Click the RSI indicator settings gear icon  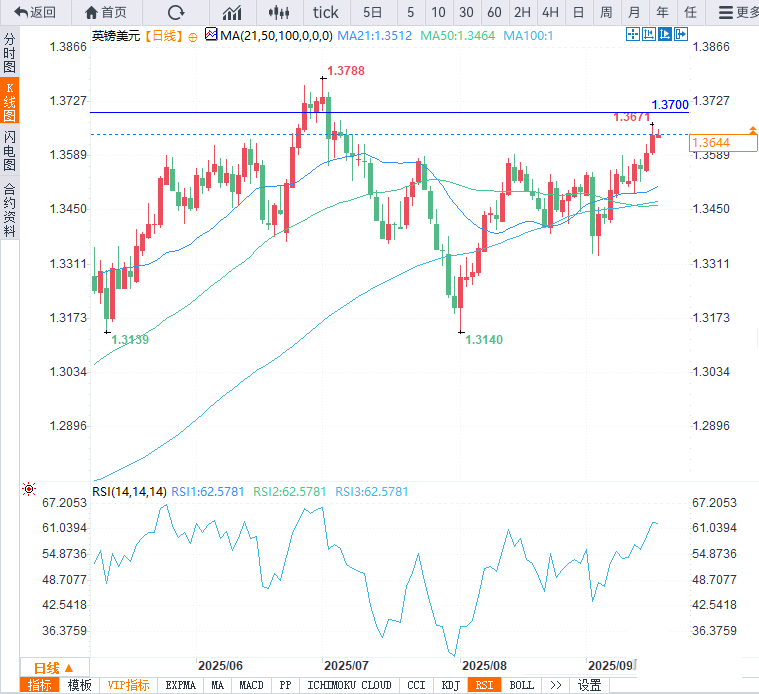click(x=29, y=490)
